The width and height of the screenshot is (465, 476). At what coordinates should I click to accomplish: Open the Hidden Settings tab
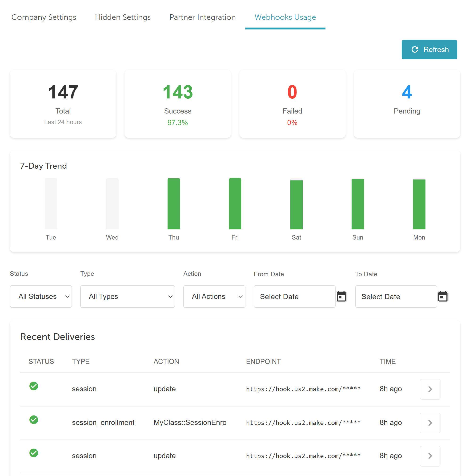tap(123, 17)
